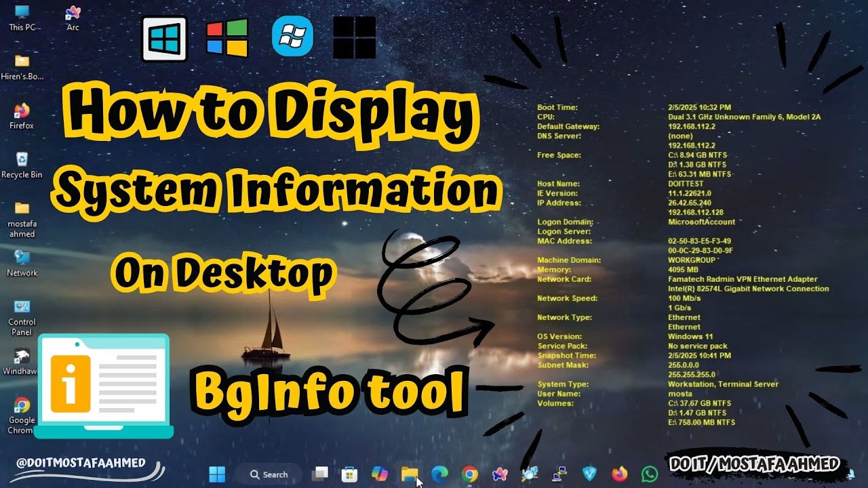Click the network speed value "100 Mb/s"
The width and height of the screenshot is (868, 488).
(684, 298)
